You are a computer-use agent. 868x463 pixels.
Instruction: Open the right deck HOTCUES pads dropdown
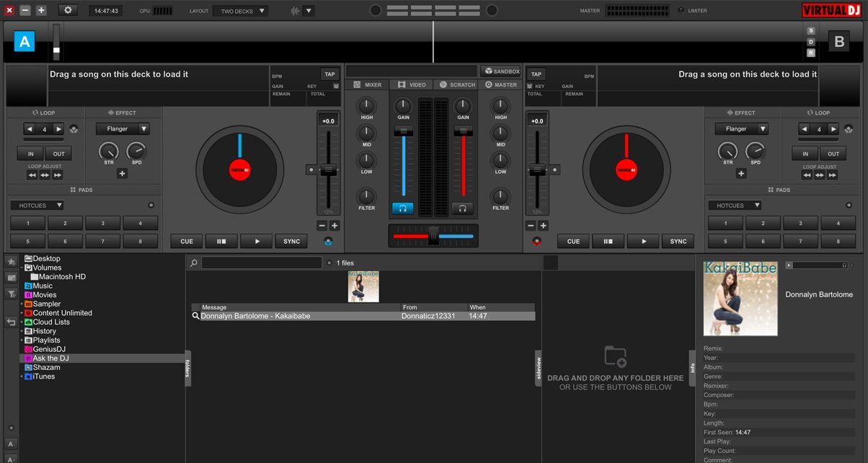[735, 206]
